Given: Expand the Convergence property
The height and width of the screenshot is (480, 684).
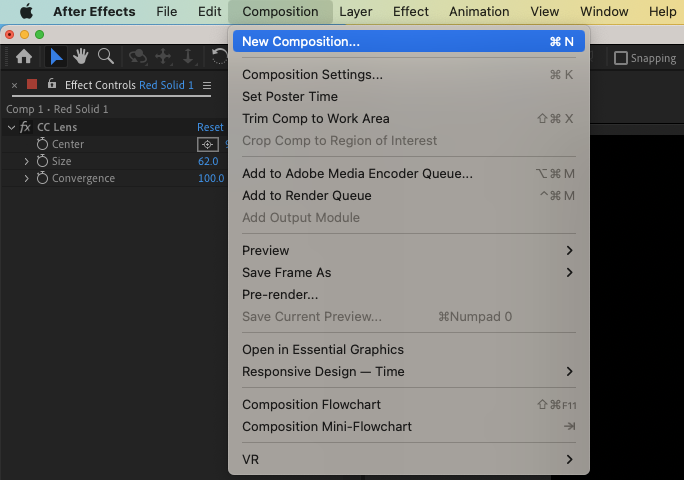Looking at the screenshot, I should coord(27,178).
